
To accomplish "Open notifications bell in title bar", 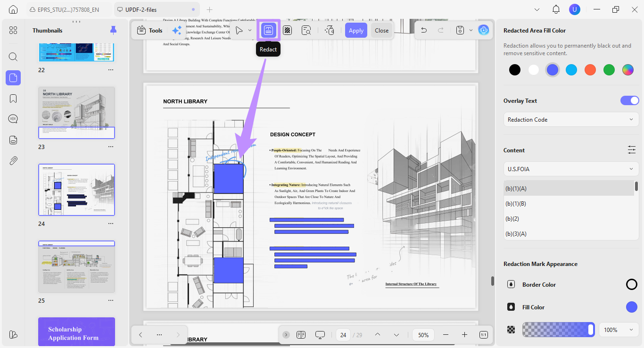I will click(556, 9).
